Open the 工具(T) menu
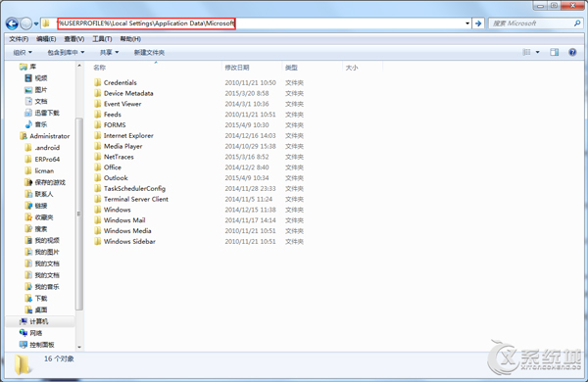Image resolution: width=588 pixels, height=382 pixels. [102, 39]
